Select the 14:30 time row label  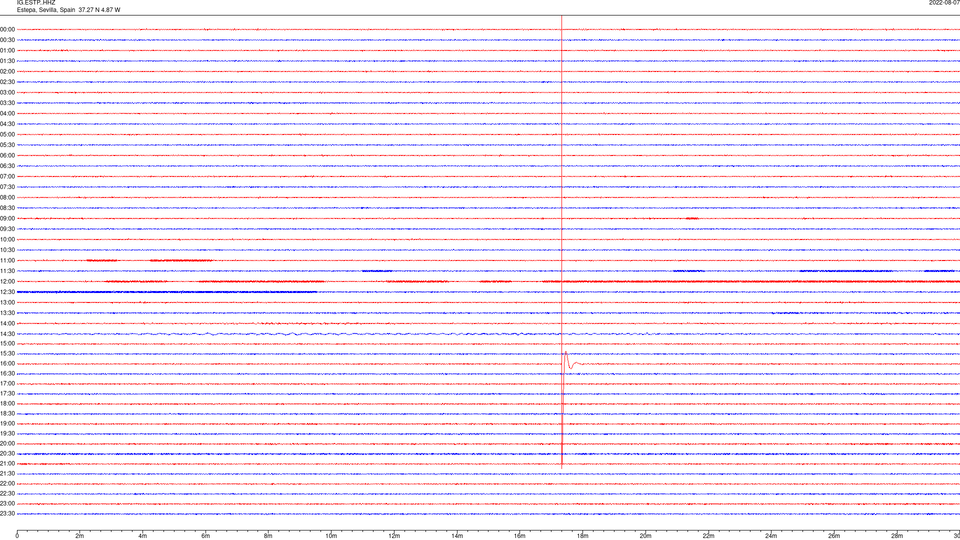point(7,334)
